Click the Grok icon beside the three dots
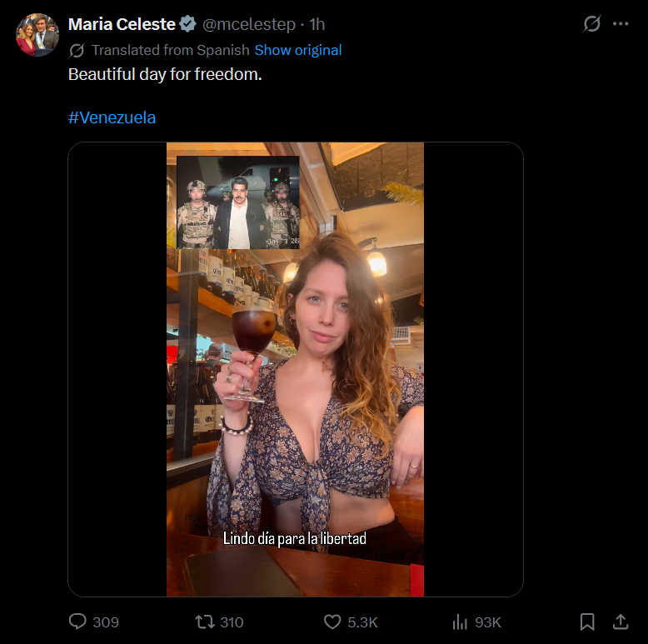 click(591, 24)
